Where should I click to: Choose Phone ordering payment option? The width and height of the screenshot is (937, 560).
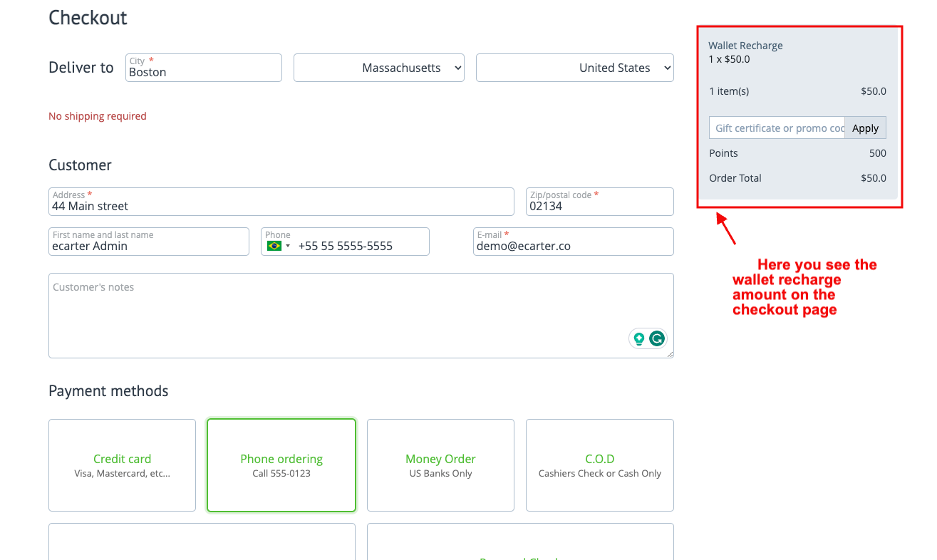click(x=281, y=465)
